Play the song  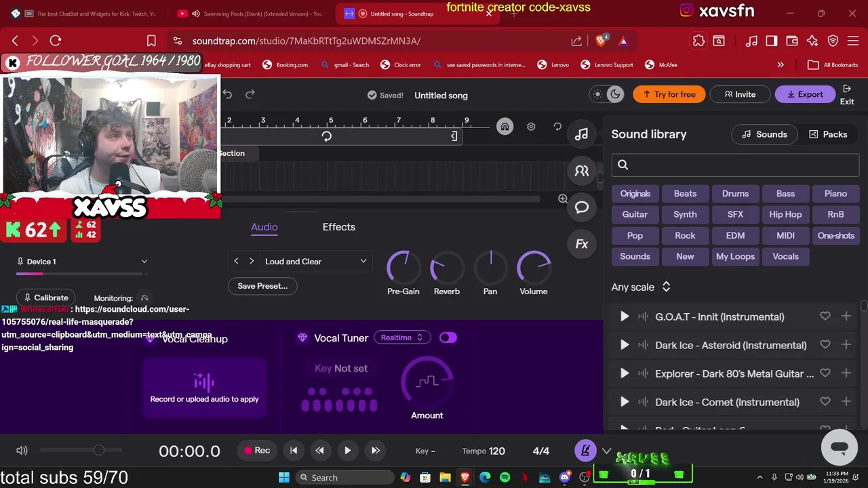tap(347, 451)
